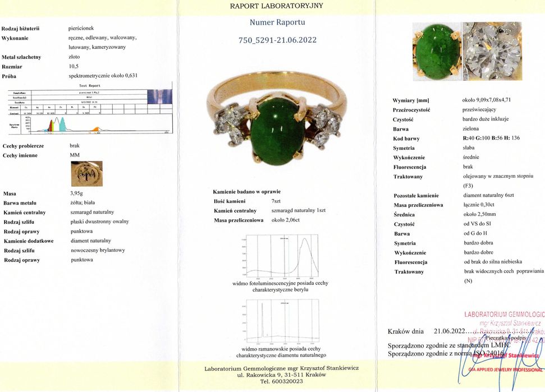
Task: Click the 'Kamienie dodatkowe' label
Action: (29, 241)
